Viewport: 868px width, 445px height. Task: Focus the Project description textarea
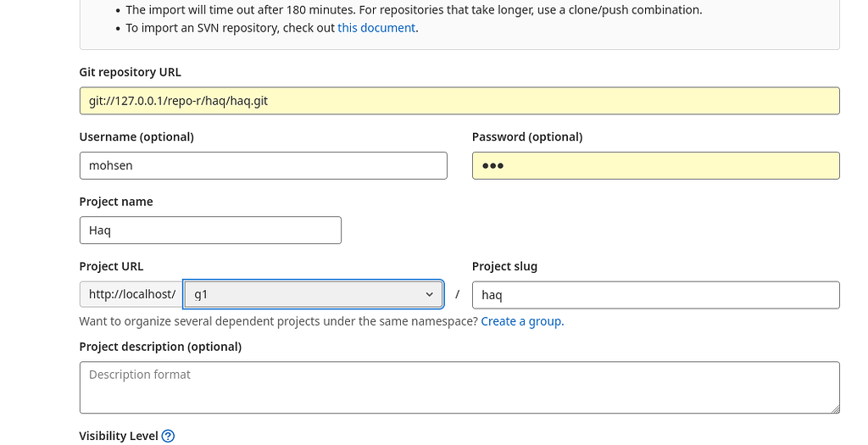click(459, 387)
